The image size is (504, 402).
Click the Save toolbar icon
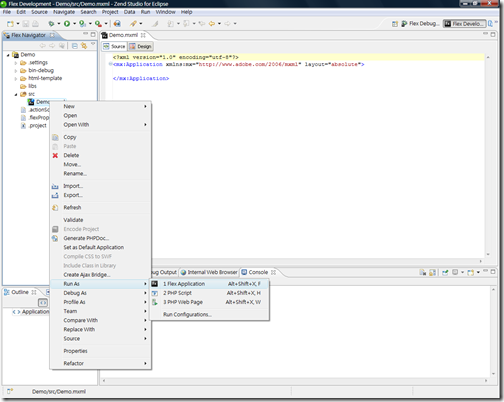click(x=26, y=24)
